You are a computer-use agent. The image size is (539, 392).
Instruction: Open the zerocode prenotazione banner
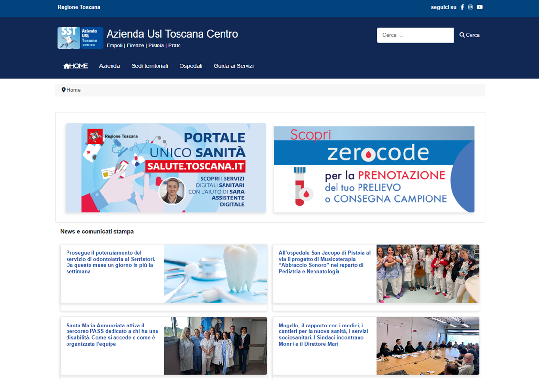pyautogui.click(x=374, y=168)
